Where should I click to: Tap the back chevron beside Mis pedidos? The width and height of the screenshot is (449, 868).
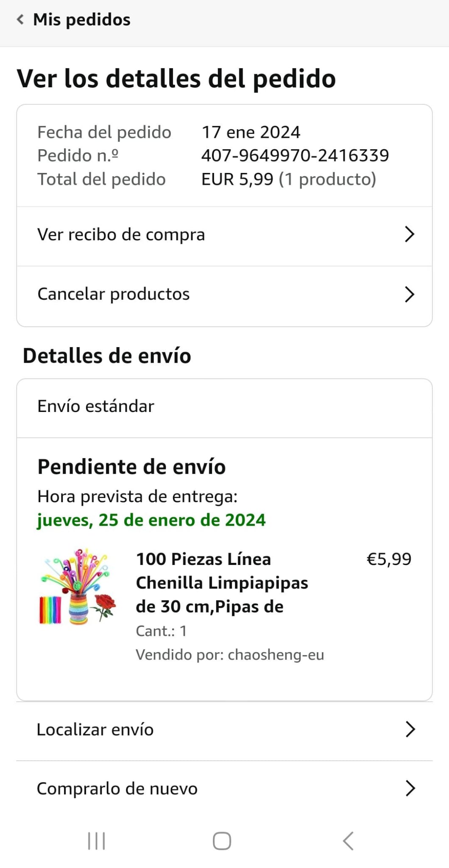20,19
